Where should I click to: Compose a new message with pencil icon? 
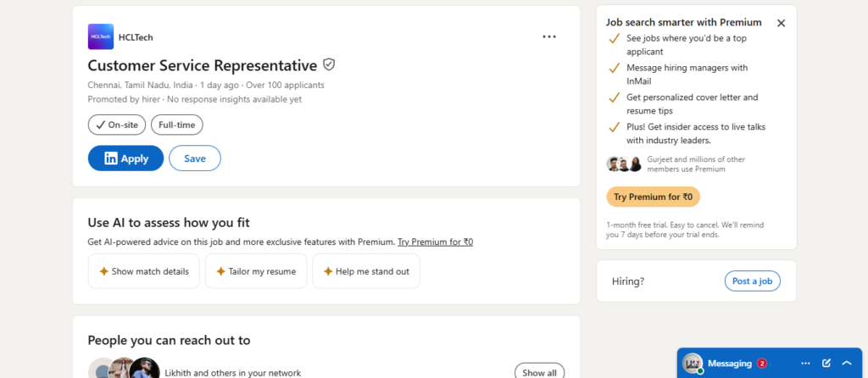[826, 363]
